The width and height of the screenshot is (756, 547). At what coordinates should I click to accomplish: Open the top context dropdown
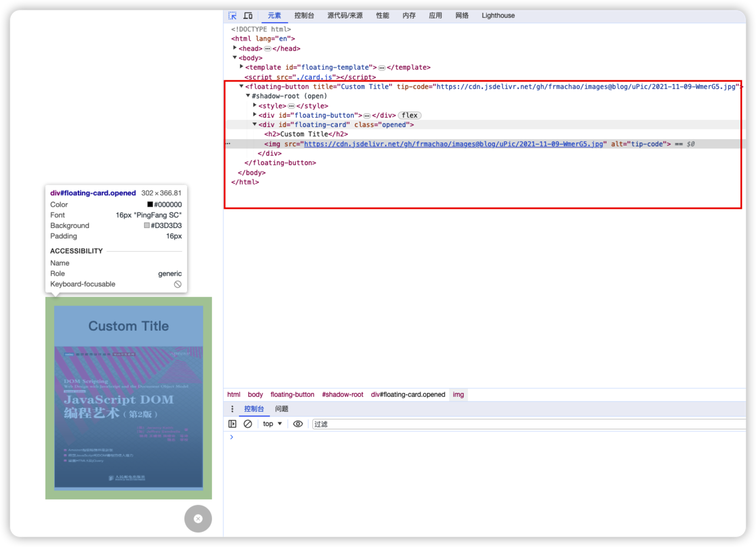pyautogui.click(x=272, y=424)
